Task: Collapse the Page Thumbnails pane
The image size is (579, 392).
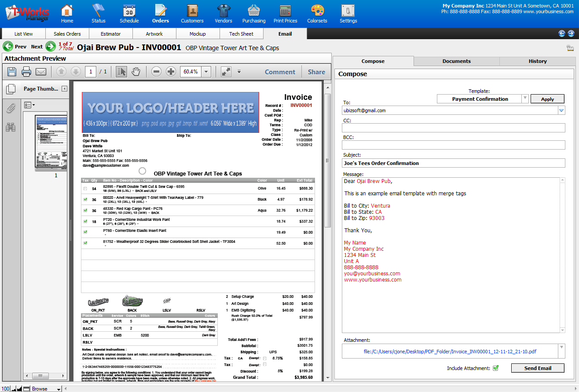Action: [x=64, y=89]
